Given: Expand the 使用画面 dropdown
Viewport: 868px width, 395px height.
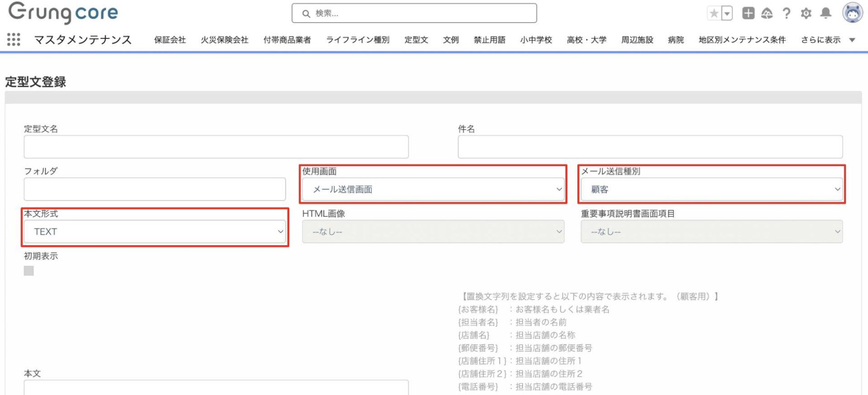Looking at the screenshot, I should (433, 190).
